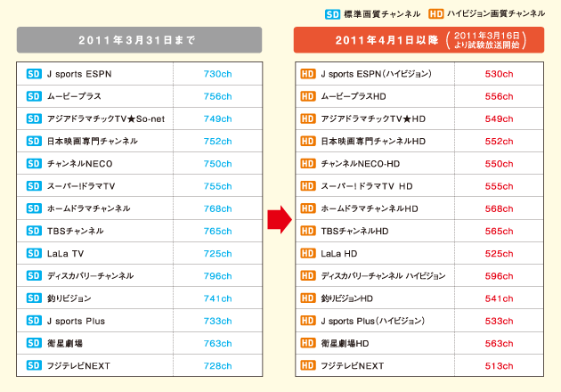This screenshot has height=392, width=561.
Task: Click the SD legend icon for 標準画質チャンネル
Action: [x=332, y=14]
